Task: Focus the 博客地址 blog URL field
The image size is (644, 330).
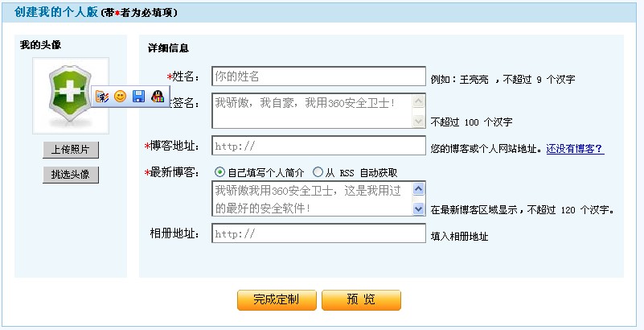Action: 318,146
